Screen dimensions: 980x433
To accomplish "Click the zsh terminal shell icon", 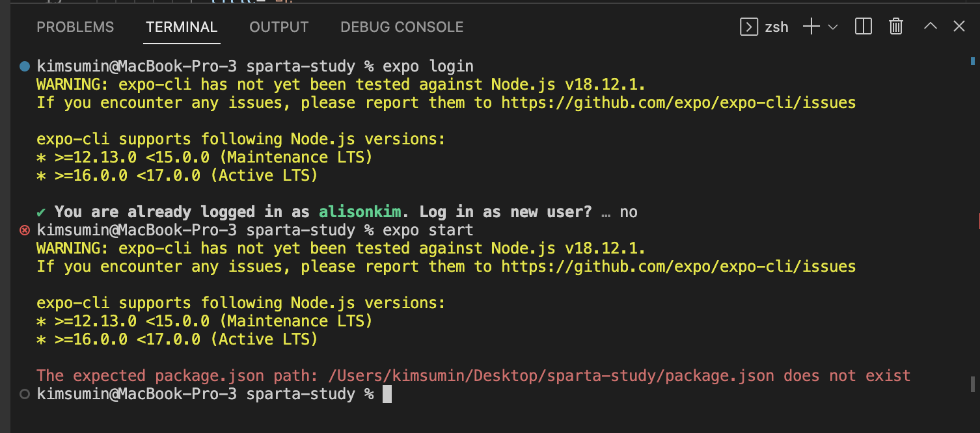I will (749, 27).
